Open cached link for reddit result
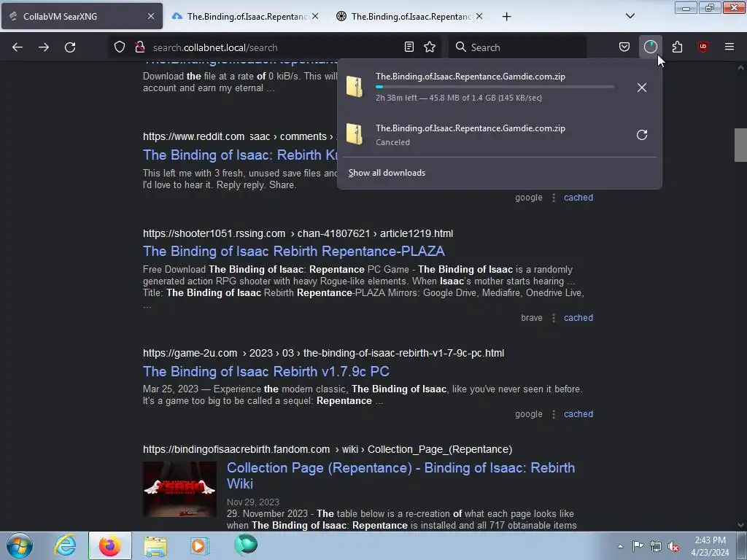Viewport: 747px width, 560px height. (x=578, y=197)
